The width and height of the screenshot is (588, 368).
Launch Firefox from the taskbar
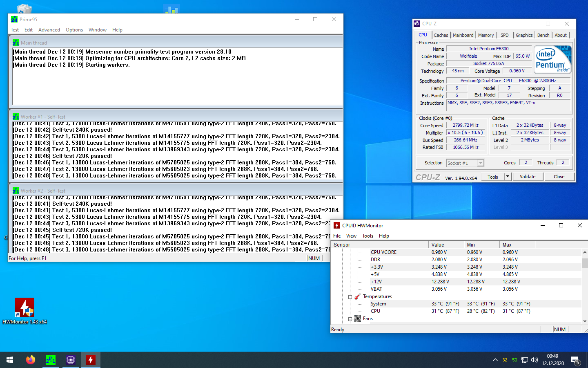click(31, 360)
